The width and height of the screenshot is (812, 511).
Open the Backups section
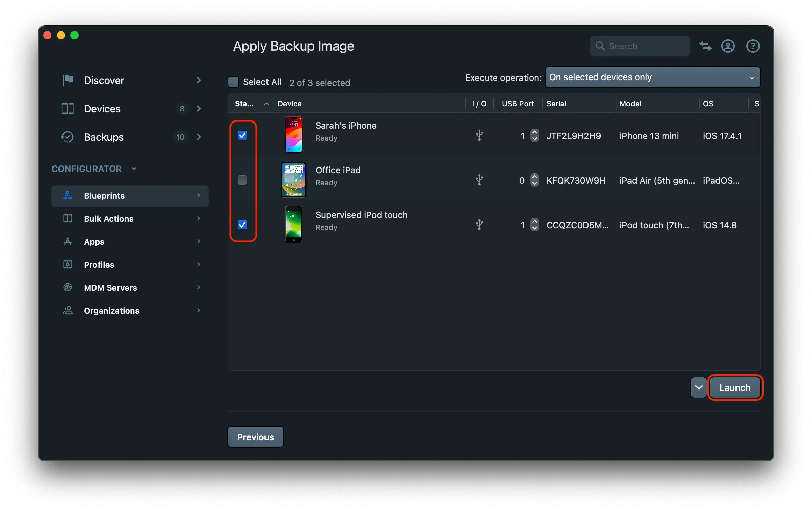103,137
